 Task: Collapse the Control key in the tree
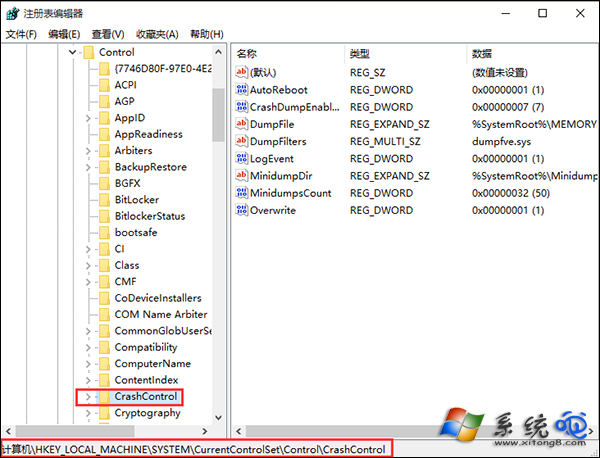[72, 52]
